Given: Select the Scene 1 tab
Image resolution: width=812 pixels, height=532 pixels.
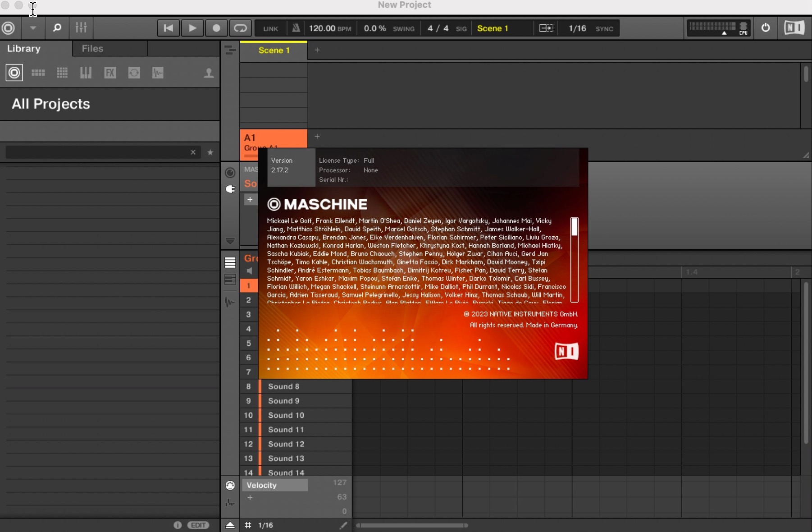Looking at the screenshot, I should point(274,50).
